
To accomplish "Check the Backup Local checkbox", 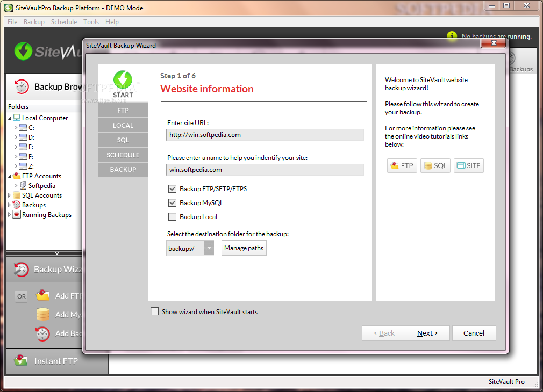I will pos(172,217).
